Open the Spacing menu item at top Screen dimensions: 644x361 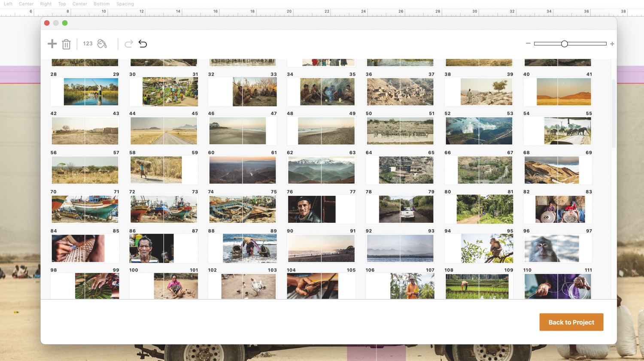(x=125, y=4)
